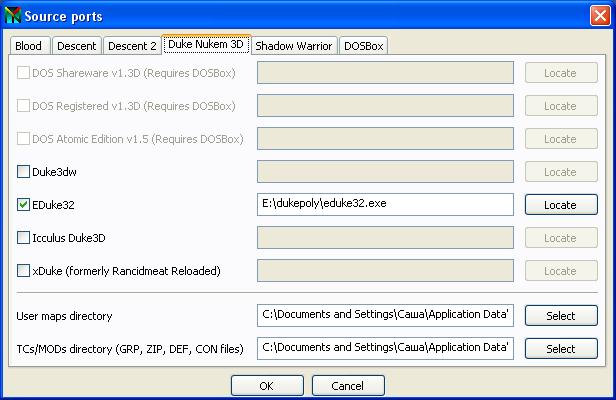Select the Descent 2 tab

click(x=132, y=46)
